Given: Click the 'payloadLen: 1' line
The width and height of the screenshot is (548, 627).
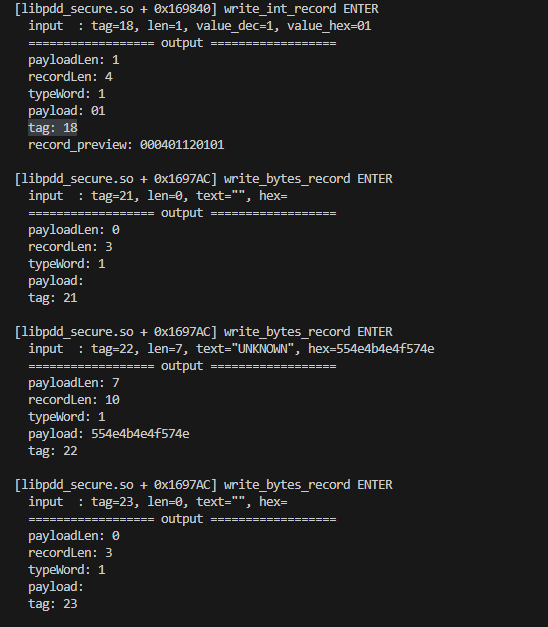Looking at the screenshot, I should tap(74, 60).
